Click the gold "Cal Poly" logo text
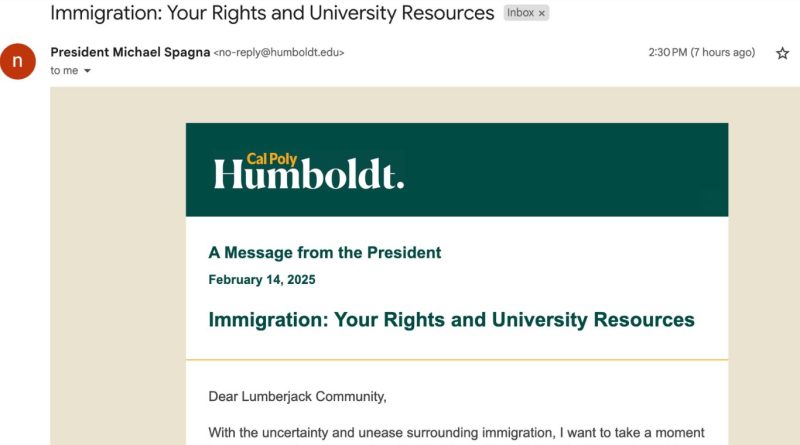800x445 pixels. [x=274, y=157]
